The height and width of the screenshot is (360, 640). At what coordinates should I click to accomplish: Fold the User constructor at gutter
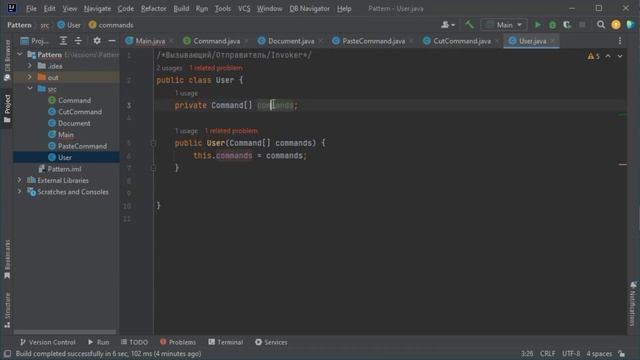click(x=153, y=143)
